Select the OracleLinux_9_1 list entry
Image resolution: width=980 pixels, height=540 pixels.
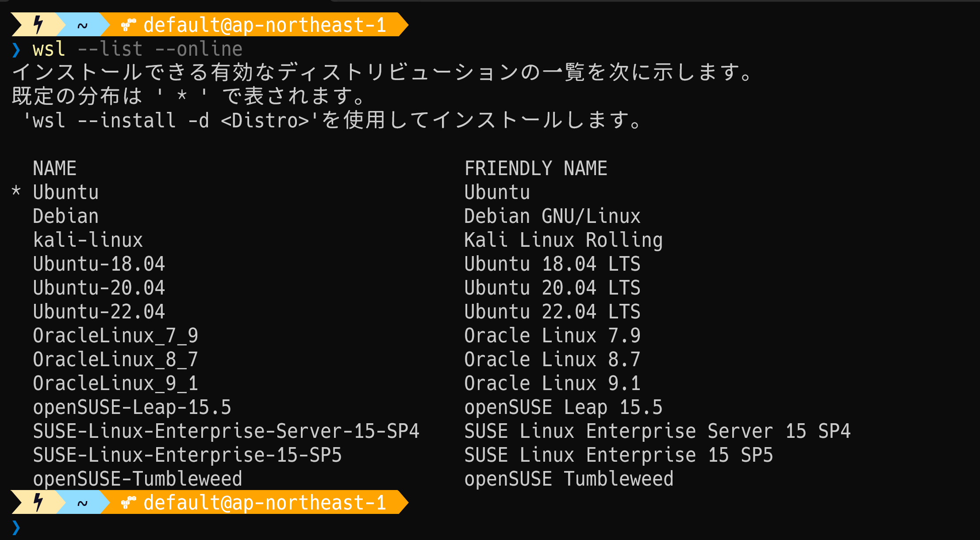click(x=115, y=383)
